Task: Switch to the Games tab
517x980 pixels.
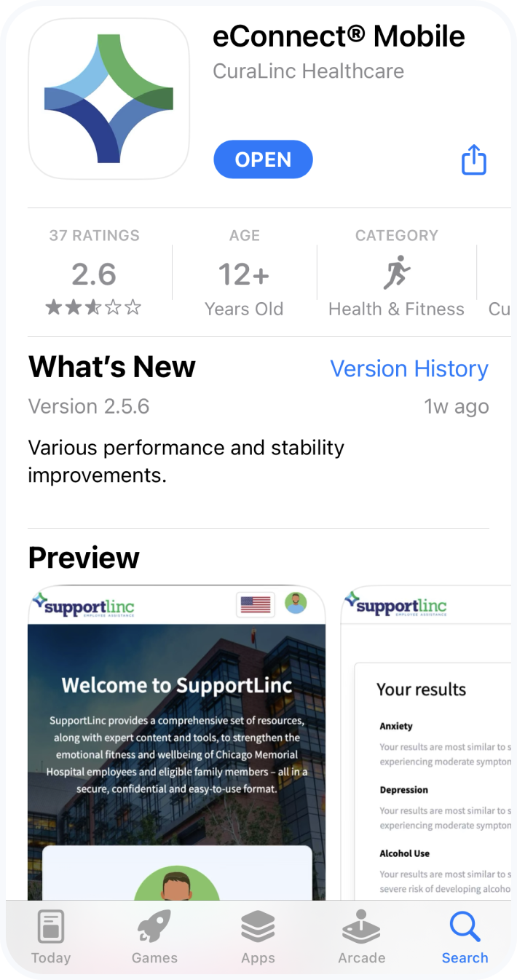Action: 154,936
